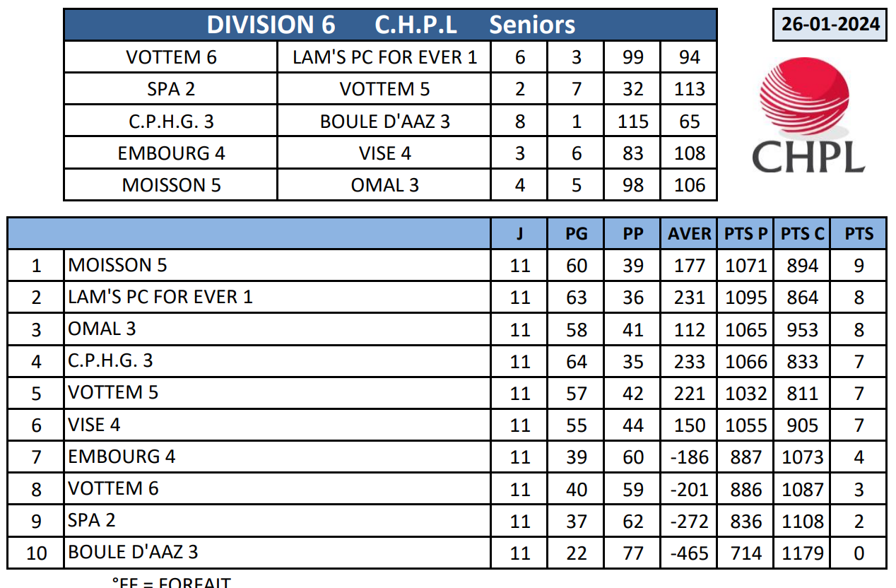The height and width of the screenshot is (588, 896).
Task: Click the PG column header
Action: (x=576, y=233)
